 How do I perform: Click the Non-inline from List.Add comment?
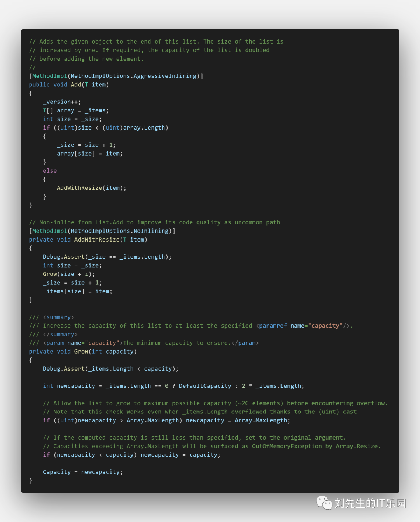coord(154,222)
